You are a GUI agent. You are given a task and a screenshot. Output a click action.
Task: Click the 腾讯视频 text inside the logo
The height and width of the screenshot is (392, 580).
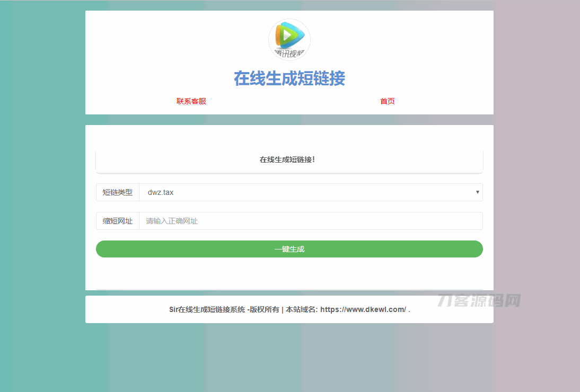tap(289, 54)
